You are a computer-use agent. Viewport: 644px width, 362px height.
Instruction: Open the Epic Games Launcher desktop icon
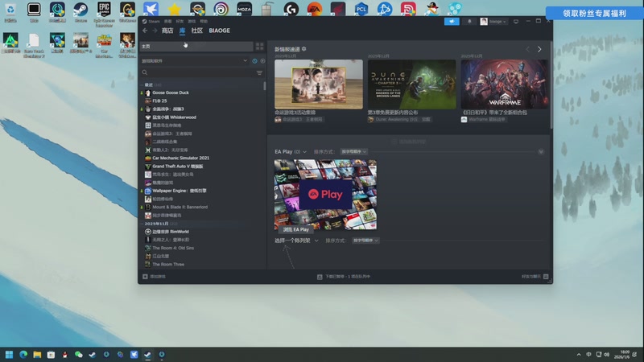(104, 12)
